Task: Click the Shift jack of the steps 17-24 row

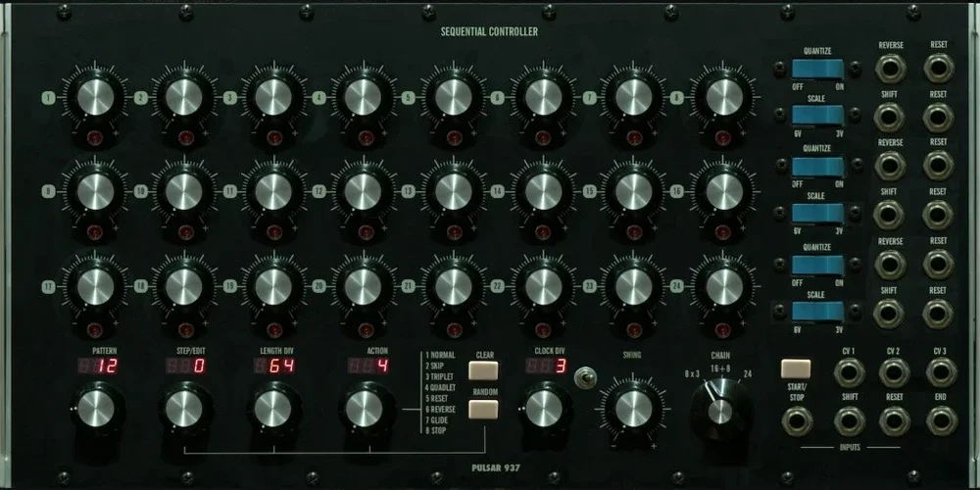Action: (888, 314)
